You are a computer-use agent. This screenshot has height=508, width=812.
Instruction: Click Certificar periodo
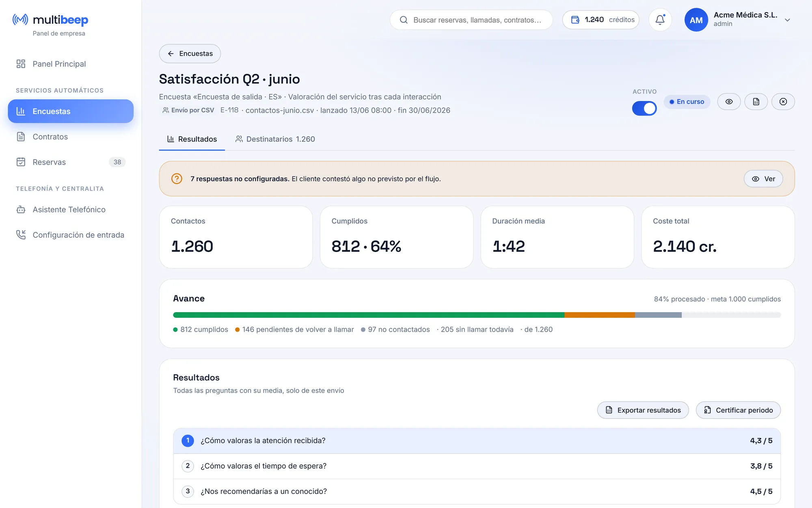[x=738, y=410]
